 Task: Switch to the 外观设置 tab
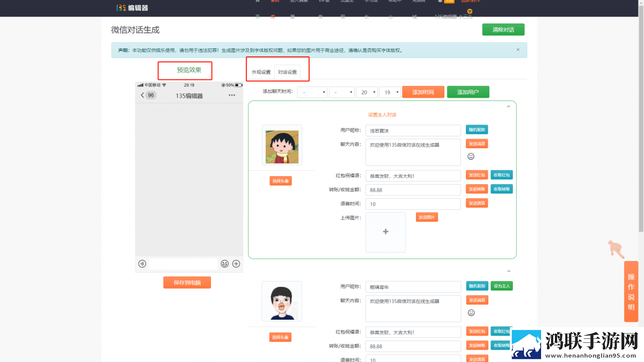point(261,72)
